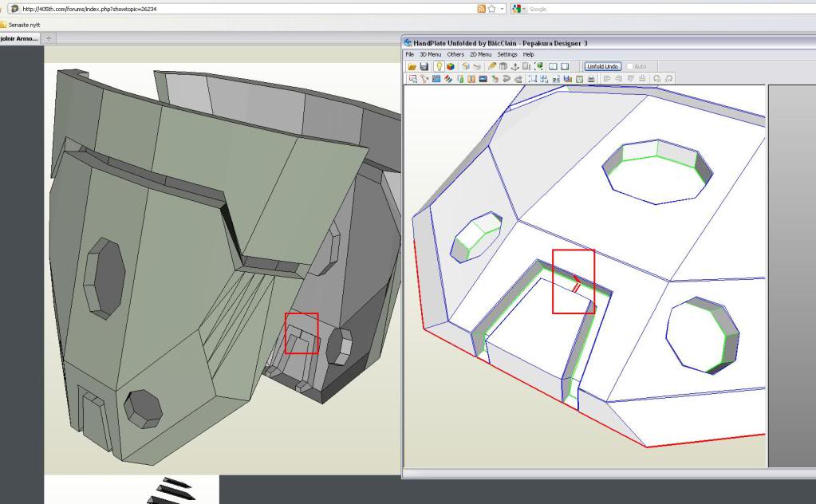This screenshot has height=504, width=816.
Task: Click the grayed align right icon
Action: coord(617,79)
